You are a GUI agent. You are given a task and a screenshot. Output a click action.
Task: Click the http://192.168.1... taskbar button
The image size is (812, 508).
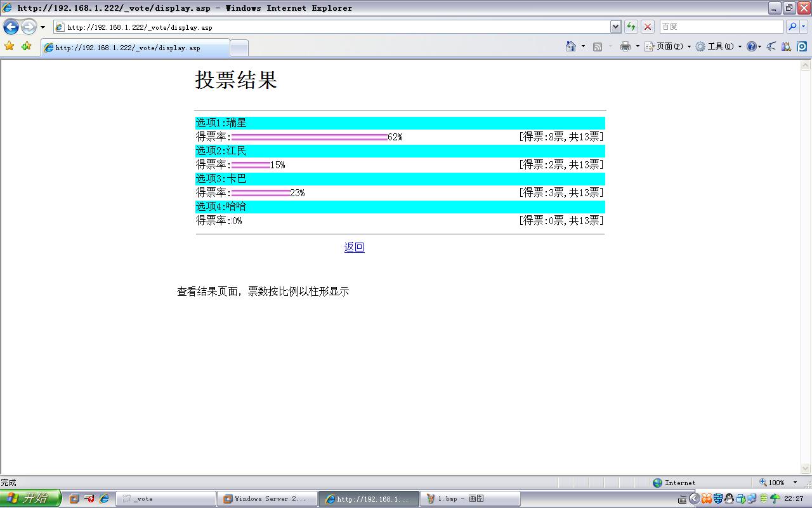click(369, 498)
